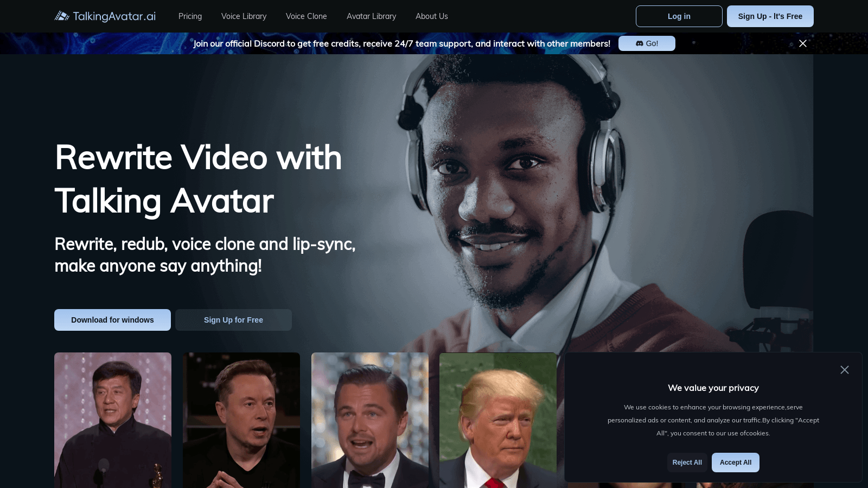
Task: Open the Pricing page
Action: pos(190,16)
